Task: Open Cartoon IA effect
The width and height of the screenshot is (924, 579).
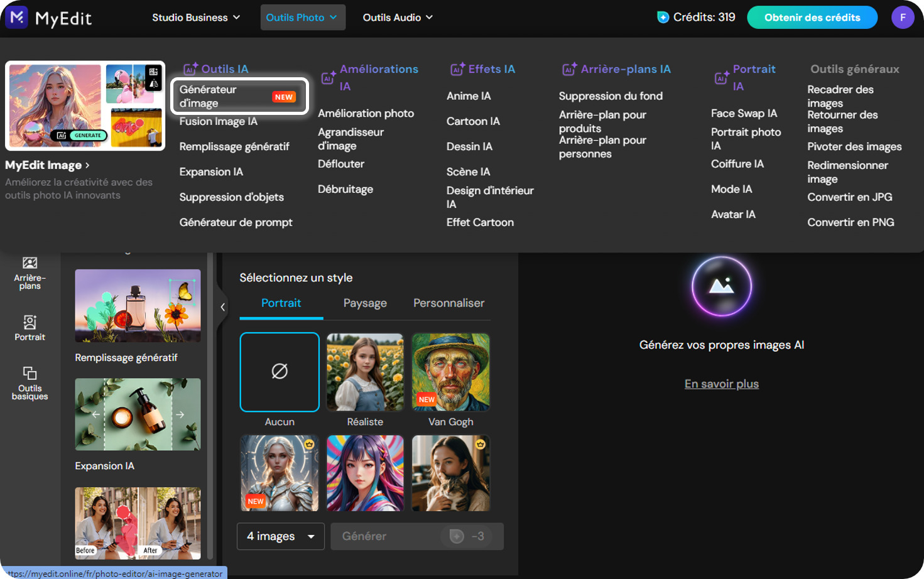Action: (473, 121)
